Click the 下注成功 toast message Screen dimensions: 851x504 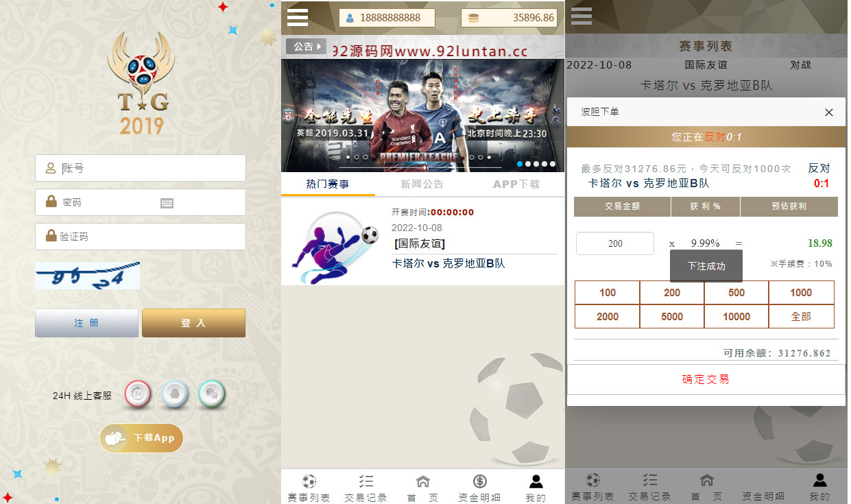(x=706, y=266)
